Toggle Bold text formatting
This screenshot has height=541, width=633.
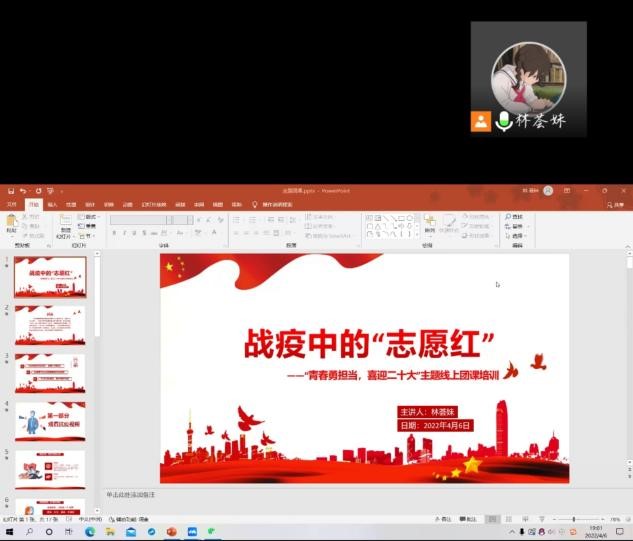[114, 233]
